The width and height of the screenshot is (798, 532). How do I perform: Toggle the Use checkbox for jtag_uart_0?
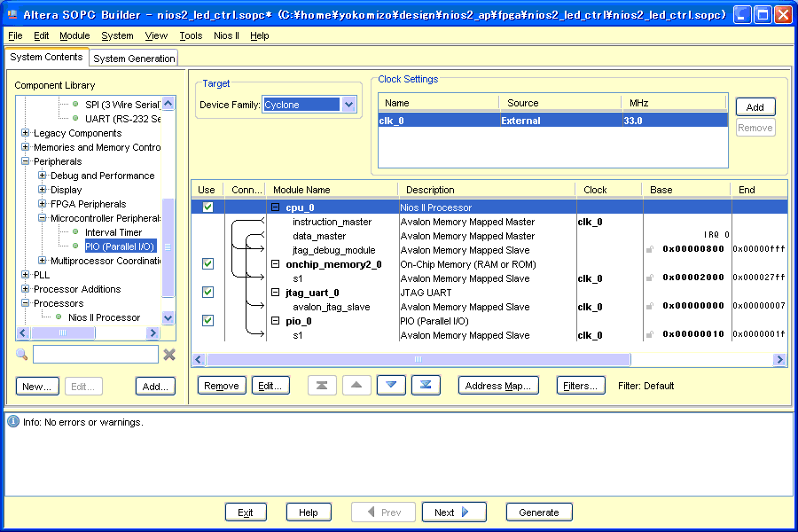[x=207, y=293]
